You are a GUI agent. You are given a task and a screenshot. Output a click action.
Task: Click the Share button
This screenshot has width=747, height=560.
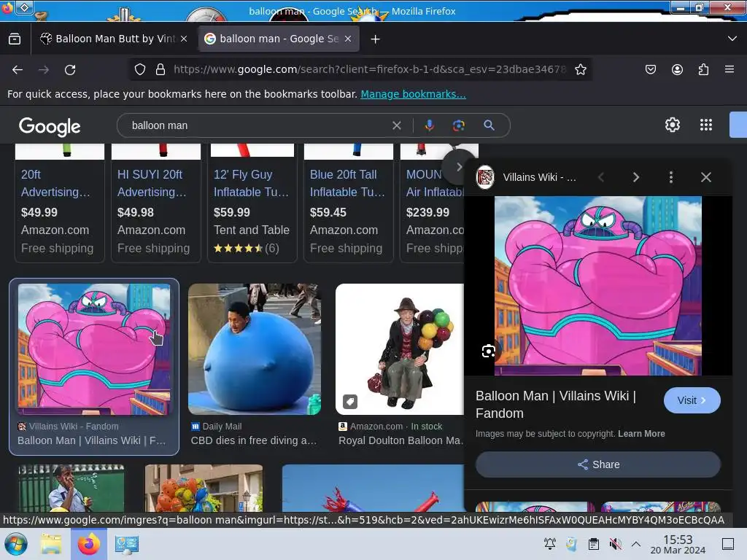pyautogui.click(x=598, y=464)
